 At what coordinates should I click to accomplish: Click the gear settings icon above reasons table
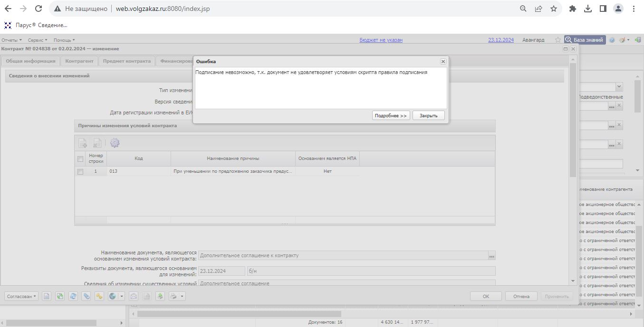pyautogui.click(x=115, y=143)
